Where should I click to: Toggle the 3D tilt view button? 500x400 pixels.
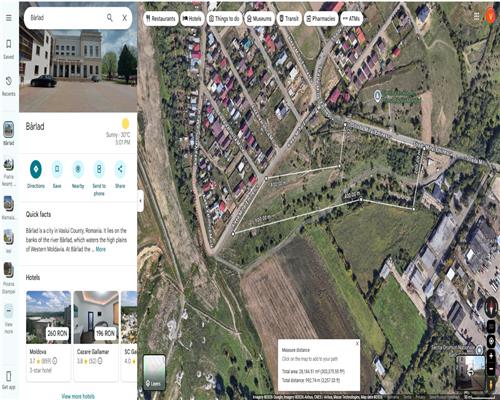pyautogui.click(x=491, y=327)
